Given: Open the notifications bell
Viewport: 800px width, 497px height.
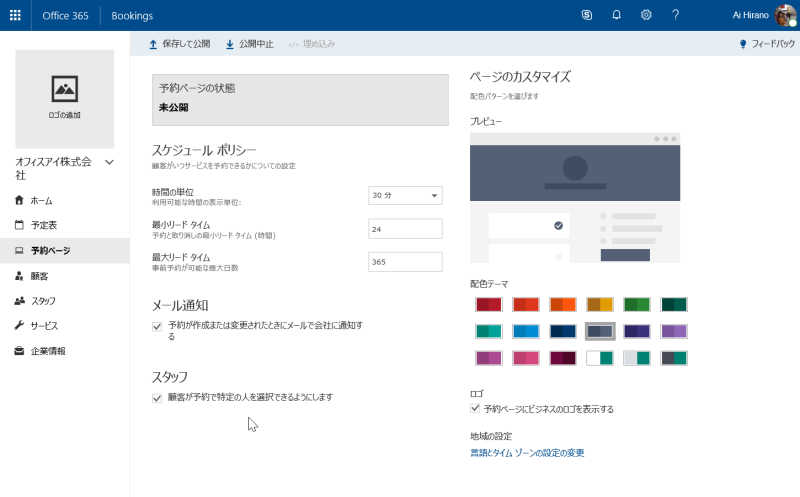Looking at the screenshot, I should point(616,15).
